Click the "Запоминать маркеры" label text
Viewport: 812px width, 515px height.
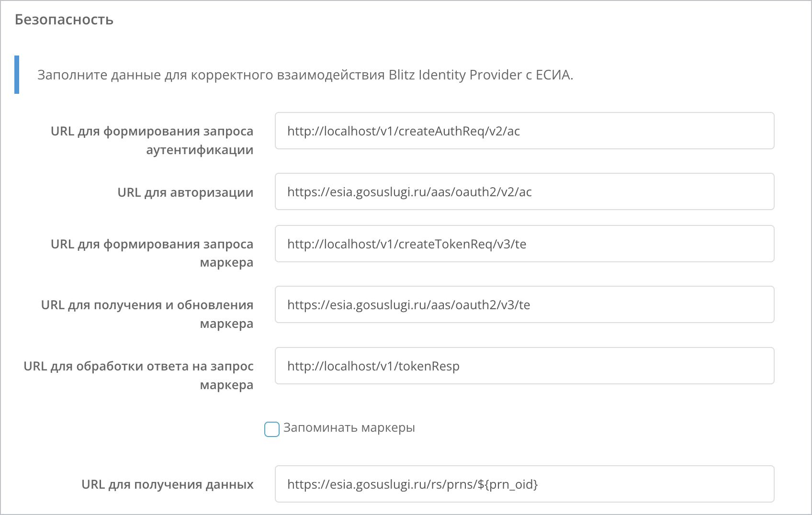tap(349, 428)
